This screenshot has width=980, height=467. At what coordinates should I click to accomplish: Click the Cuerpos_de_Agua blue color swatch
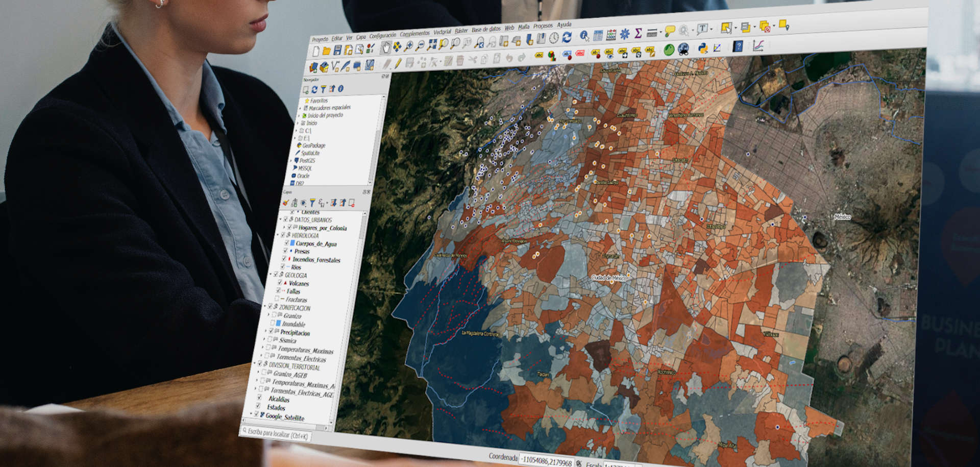[292, 243]
